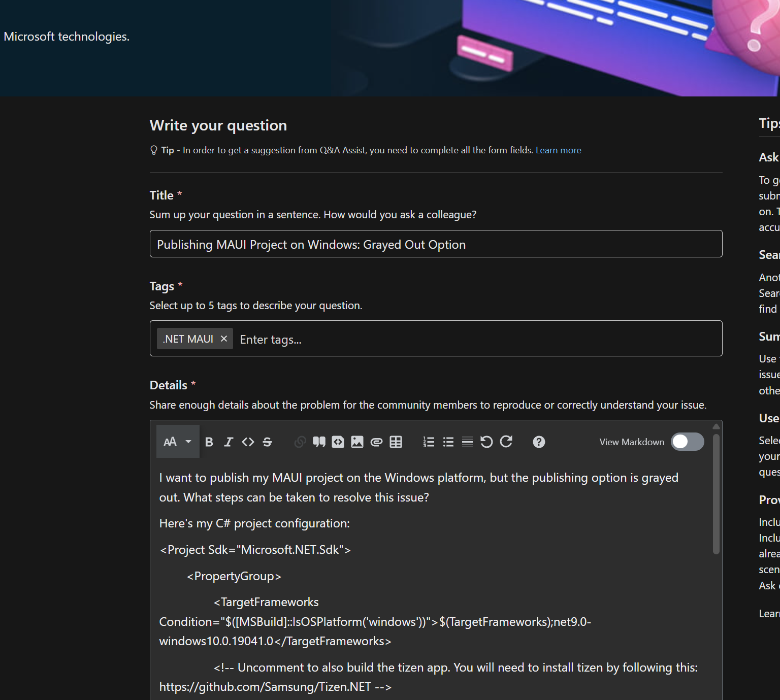Viewport: 780px width, 700px height.
Task: Insert a horizontal rule from the toolbar
Action: (467, 442)
